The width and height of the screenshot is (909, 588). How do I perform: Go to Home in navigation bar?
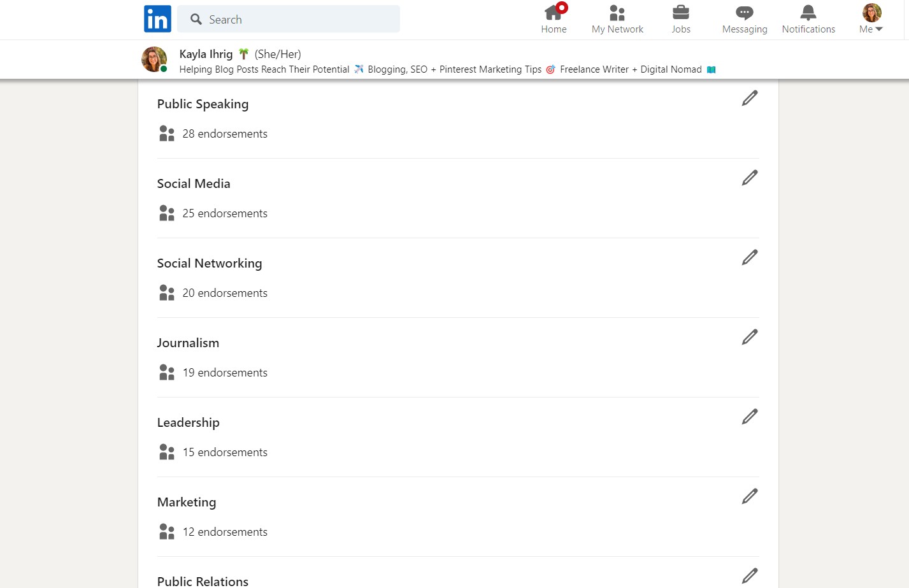(554, 20)
